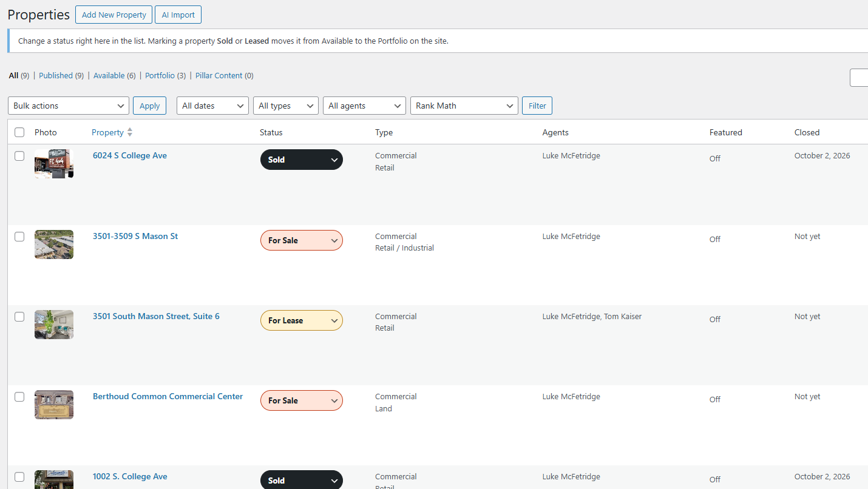Screen dimensions: 868x489
Task: Click the Add New Property button
Action: pos(114,15)
